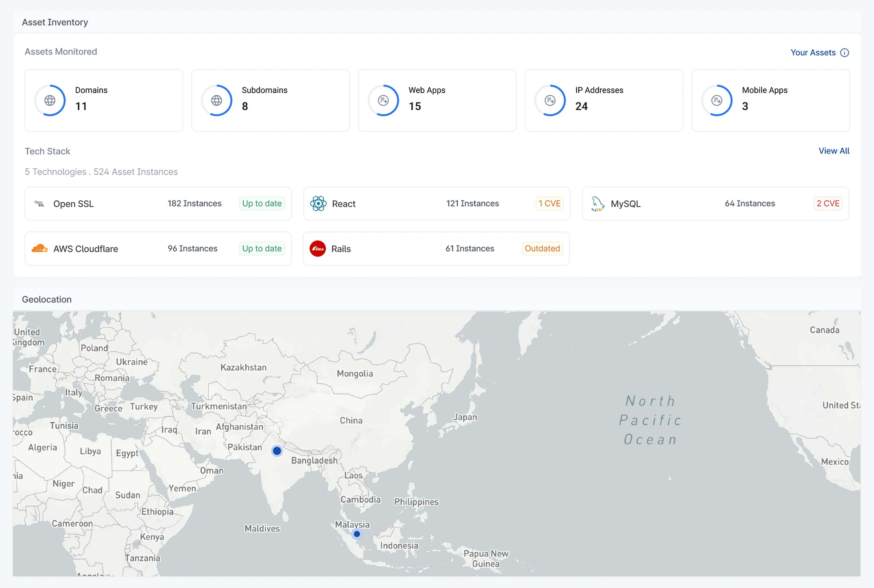The image size is (874, 588).
Task: Open the Domains card
Action: coord(104,100)
